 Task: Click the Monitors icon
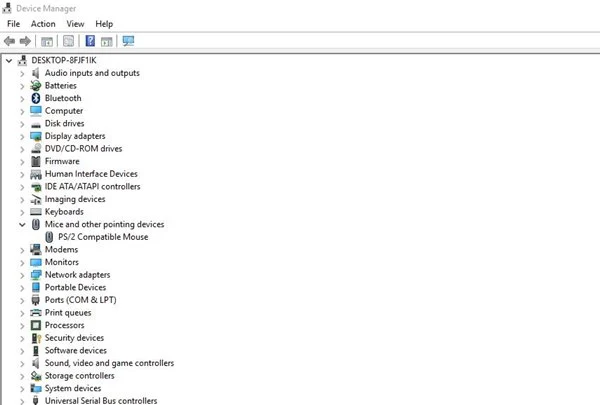36,262
